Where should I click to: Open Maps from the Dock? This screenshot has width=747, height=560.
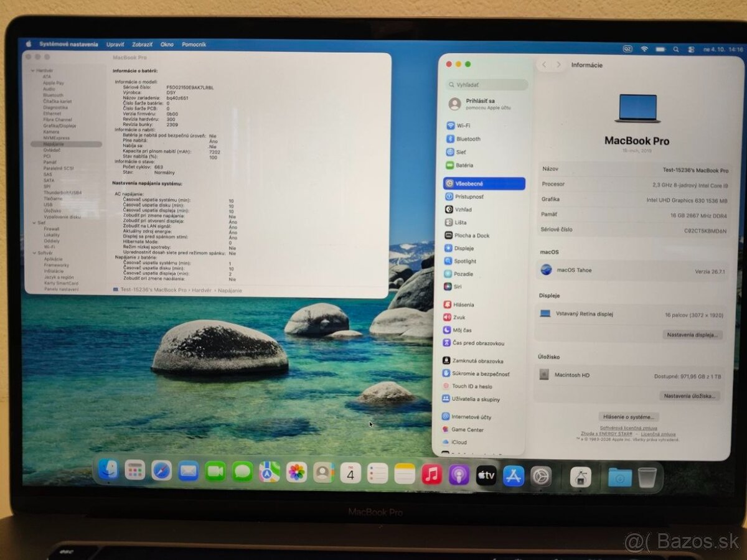pyautogui.click(x=270, y=472)
